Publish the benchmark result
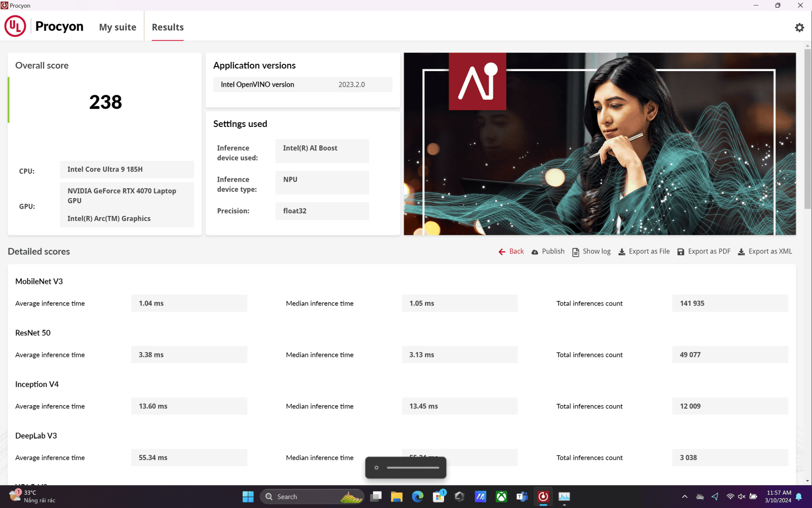 pyautogui.click(x=548, y=251)
